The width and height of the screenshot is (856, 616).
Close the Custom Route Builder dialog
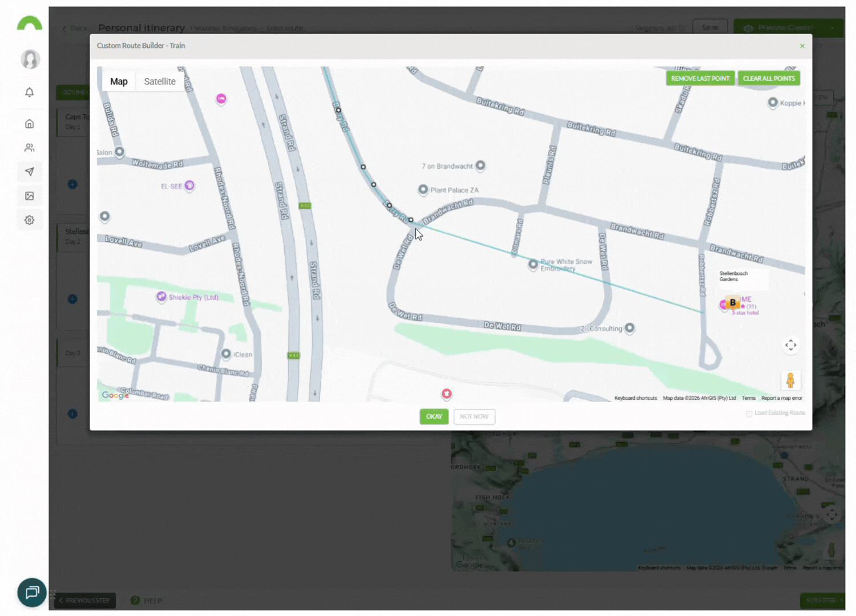click(802, 46)
